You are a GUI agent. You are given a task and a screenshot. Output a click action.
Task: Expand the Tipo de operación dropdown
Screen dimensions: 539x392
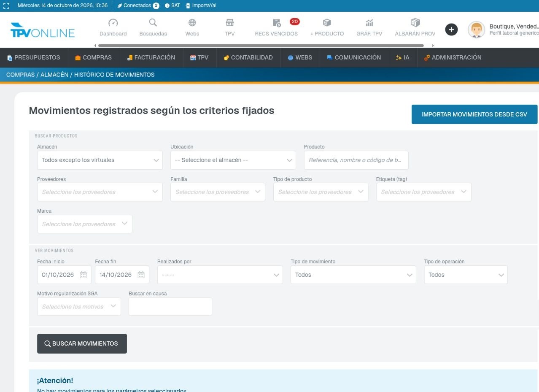(x=466, y=275)
